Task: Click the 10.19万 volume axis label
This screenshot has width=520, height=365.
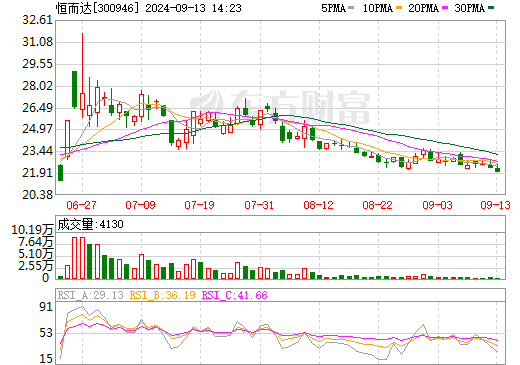Action: click(x=32, y=230)
